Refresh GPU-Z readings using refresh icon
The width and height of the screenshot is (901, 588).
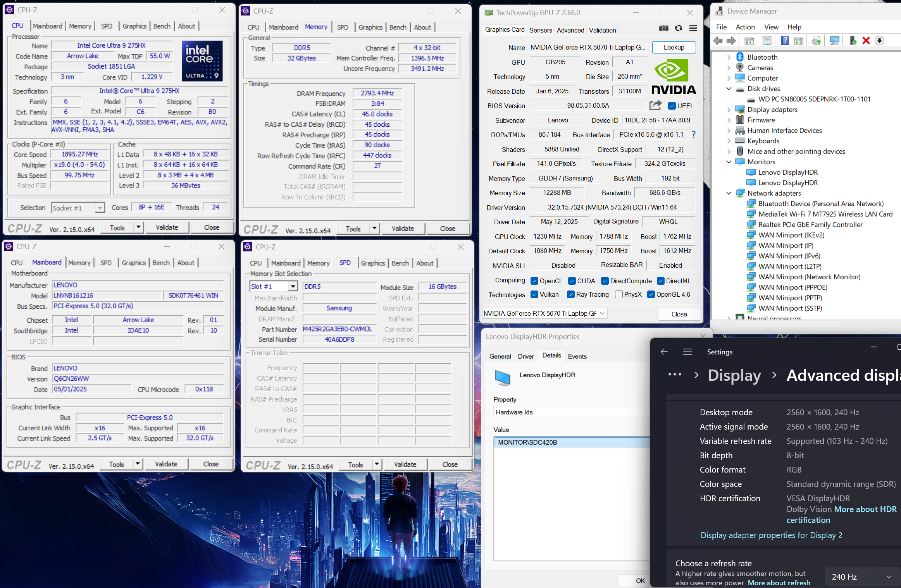pos(678,28)
